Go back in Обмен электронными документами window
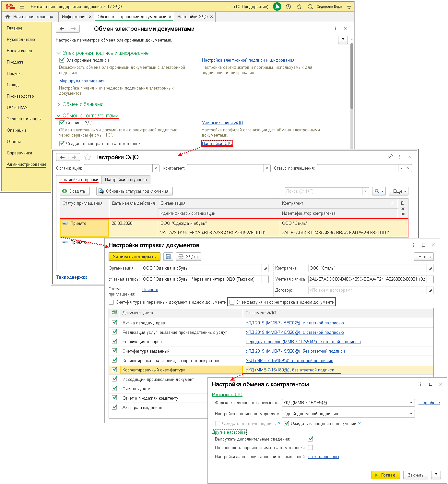 [62, 29]
